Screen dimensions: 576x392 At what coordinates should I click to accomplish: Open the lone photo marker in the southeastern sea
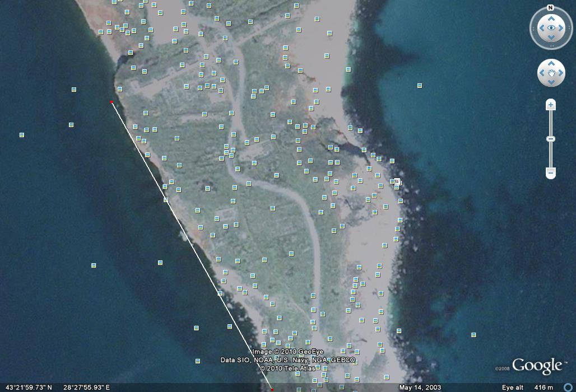click(473, 335)
